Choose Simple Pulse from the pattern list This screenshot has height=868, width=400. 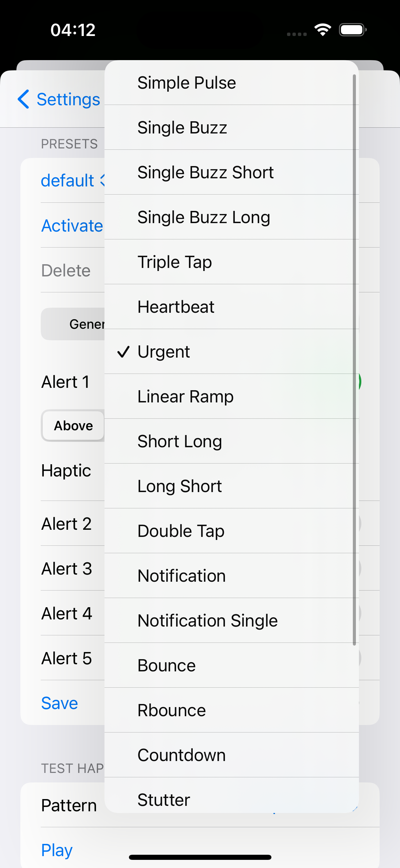pos(187,83)
